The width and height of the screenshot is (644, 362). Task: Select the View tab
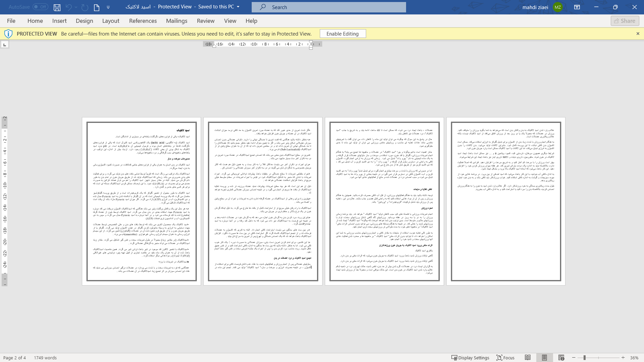[x=230, y=21]
